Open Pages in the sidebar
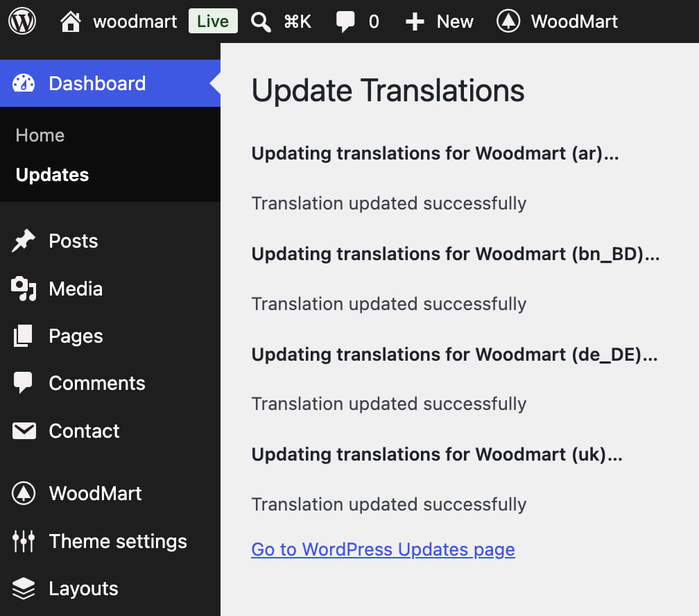Screen dimensions: 699x616 click(x=76, y=336)
